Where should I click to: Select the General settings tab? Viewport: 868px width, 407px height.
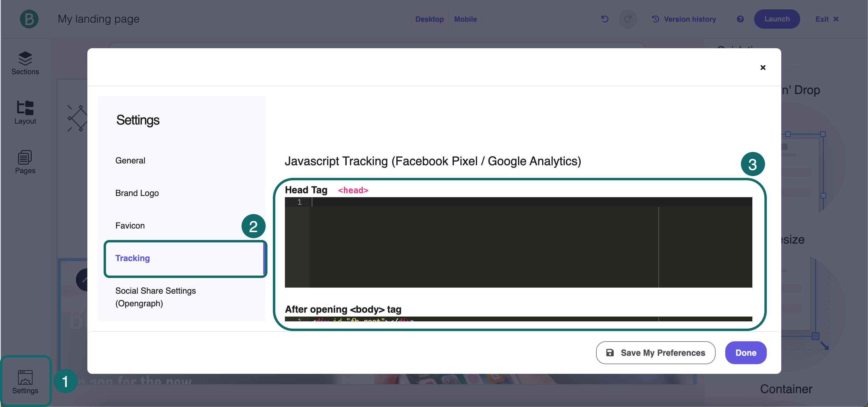click(x=130, y=160)
